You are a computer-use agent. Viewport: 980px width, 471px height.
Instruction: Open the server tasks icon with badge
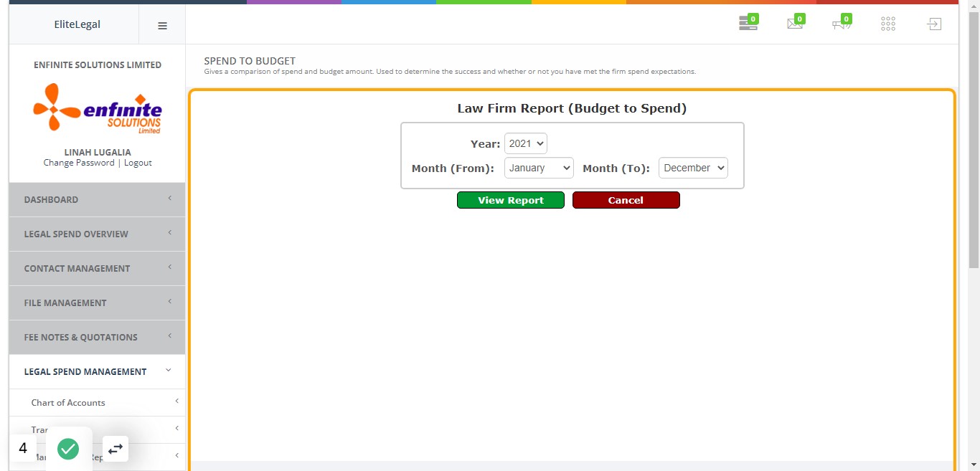tap(748, 24)
